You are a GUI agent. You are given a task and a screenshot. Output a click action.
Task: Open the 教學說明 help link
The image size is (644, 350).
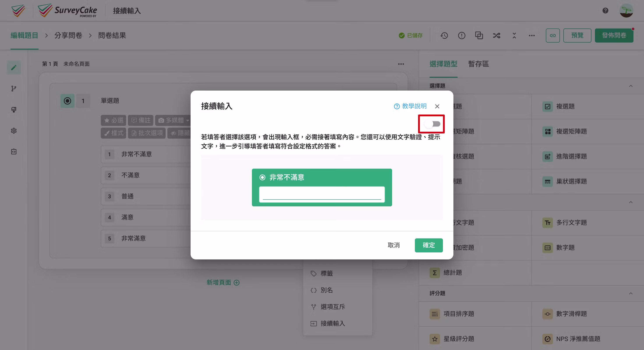coord(410,106)
